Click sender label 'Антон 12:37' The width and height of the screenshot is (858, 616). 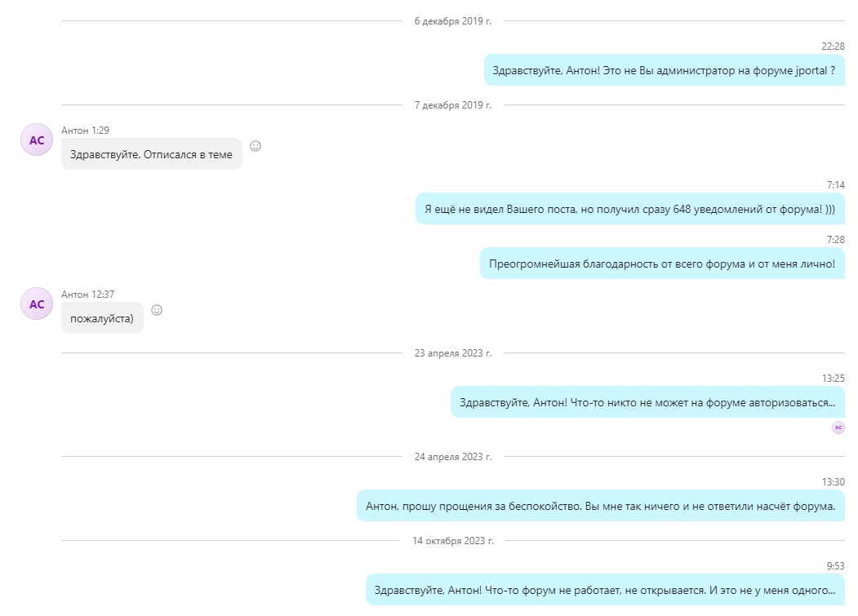coord(87,295)
